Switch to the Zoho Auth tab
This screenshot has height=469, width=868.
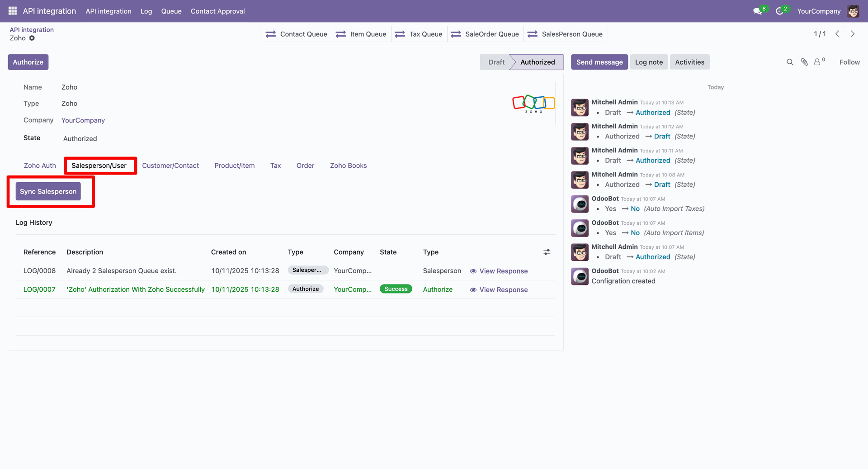(40, 166)
